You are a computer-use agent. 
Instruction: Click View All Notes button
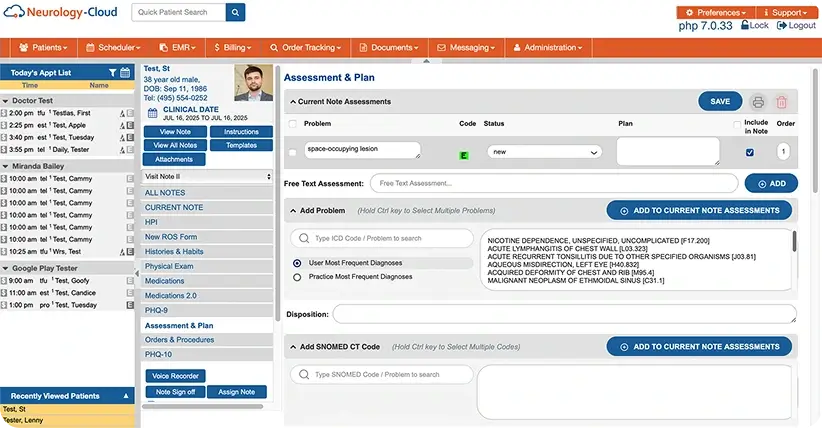175,145
